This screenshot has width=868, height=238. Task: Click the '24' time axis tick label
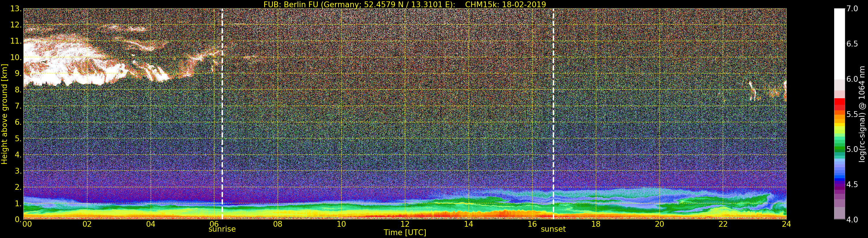click(x=786, y=224)
